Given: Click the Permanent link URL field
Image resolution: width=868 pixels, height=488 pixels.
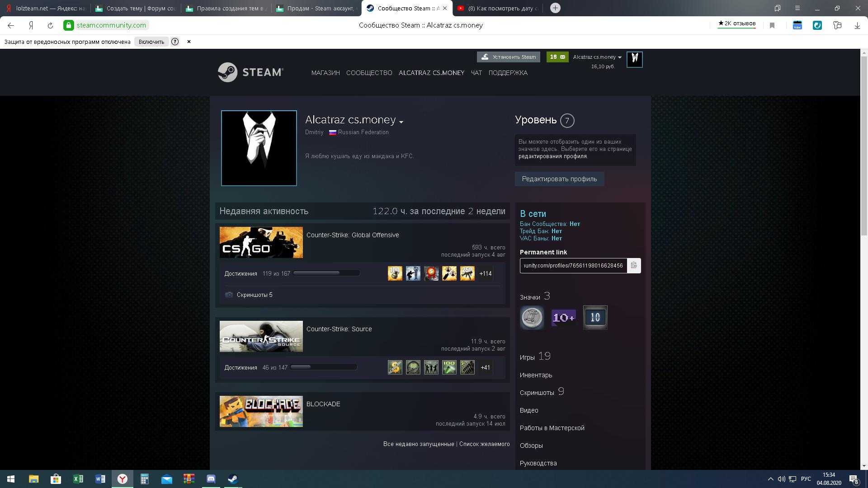Looking at the screenshot, I should click(573, 265).
